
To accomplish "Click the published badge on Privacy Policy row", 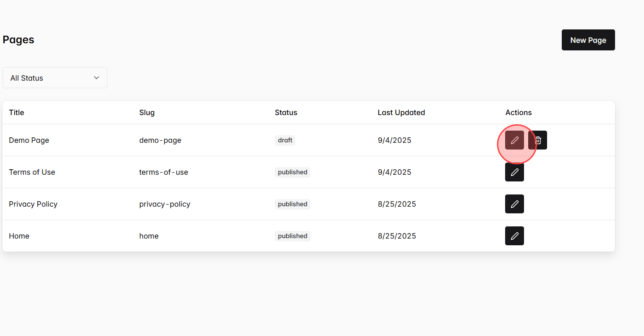I will click(292, 204).
